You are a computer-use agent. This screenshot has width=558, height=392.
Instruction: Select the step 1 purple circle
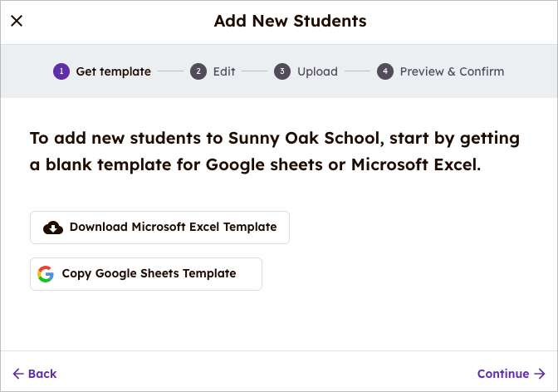[x=61, y=71]
